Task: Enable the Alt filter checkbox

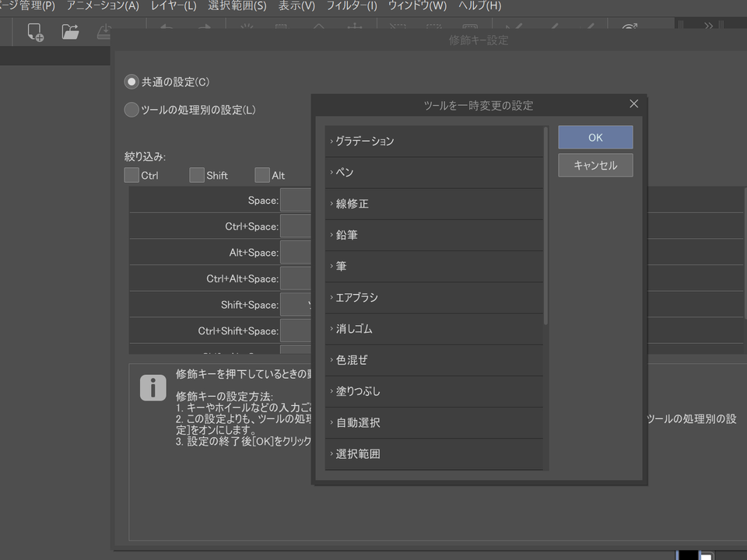Action: point(262,175)
